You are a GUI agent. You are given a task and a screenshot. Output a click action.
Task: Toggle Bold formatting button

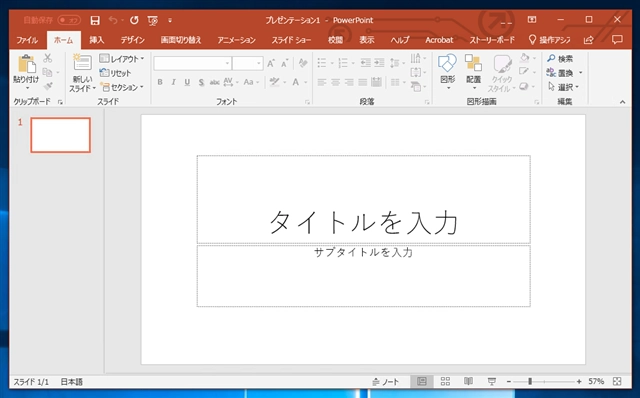(160, 82)
